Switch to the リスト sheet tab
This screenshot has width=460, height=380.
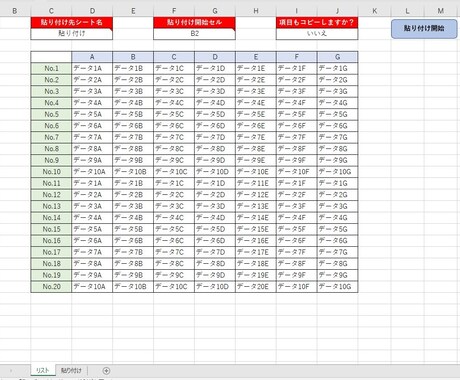click(x=43, y=370)
